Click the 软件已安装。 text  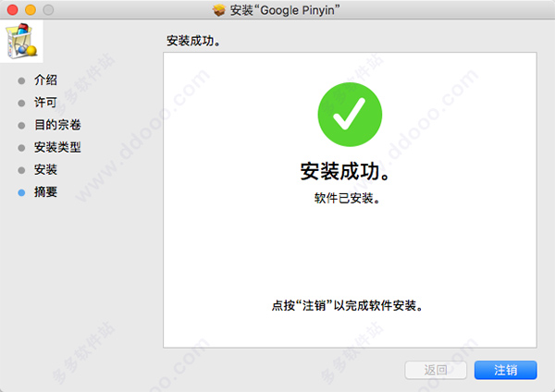point(347,198)
